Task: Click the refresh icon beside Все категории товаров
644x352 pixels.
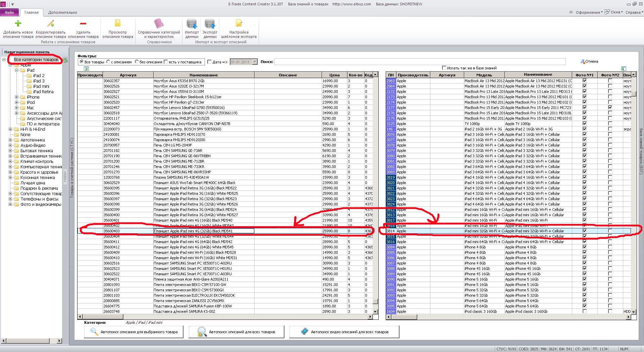Action: point(65,60)
